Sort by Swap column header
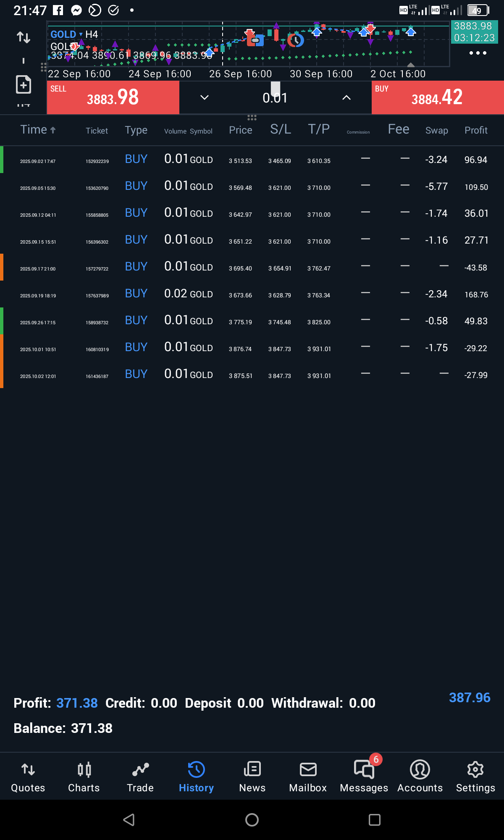504x840 pixels. coord(437,131)
